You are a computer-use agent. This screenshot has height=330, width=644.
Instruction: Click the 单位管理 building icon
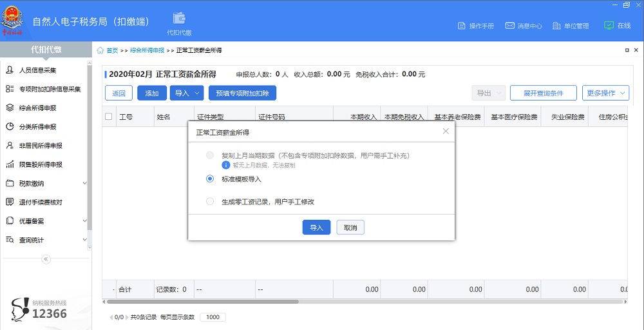click(x=557, y=26)
